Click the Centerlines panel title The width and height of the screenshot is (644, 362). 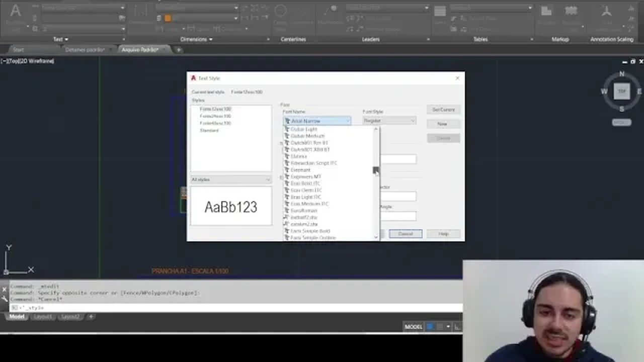tap(293, 39)
